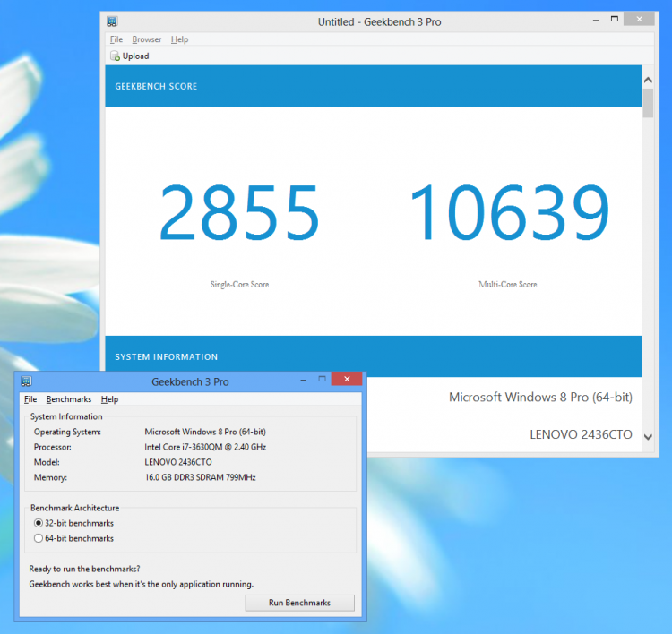Open the Help menu in results window
This screenshot has height=634, width=672.
pos(179,39)
